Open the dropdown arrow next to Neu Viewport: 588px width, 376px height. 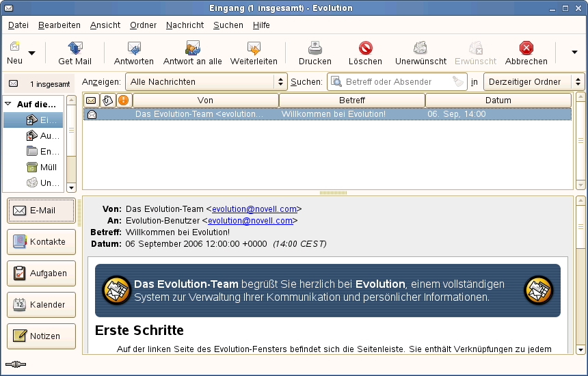click(x=32, y=53)
